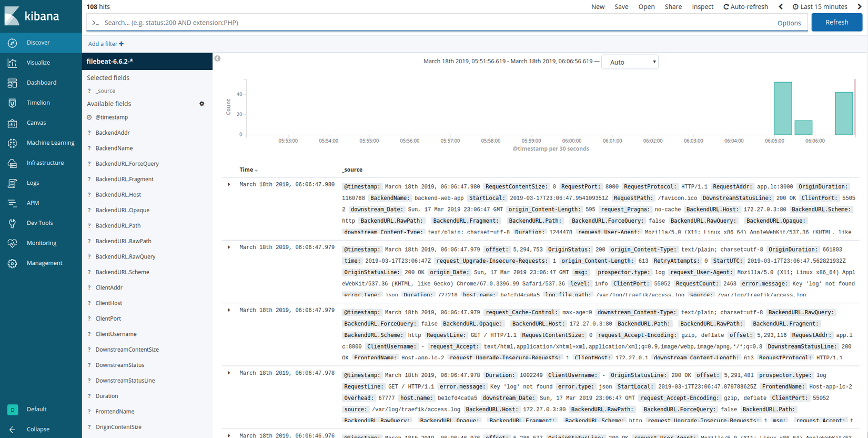
Task: Open the Dashboard icon
Action: click(x=12, y=83)
